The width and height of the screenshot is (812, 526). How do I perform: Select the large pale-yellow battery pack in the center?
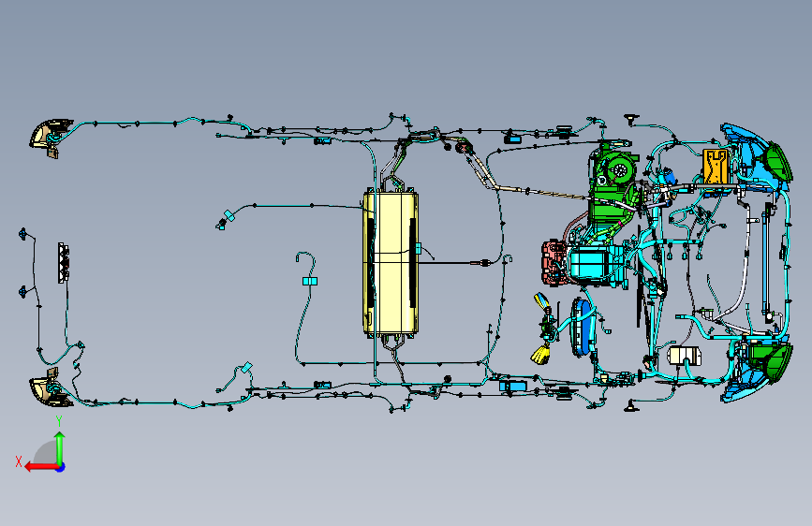391,262
